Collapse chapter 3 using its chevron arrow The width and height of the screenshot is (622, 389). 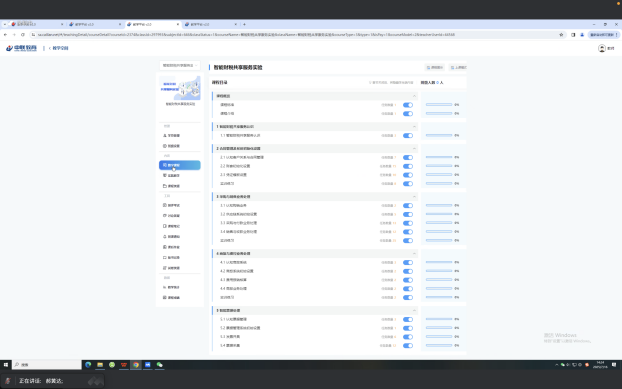tap(414, 197)
